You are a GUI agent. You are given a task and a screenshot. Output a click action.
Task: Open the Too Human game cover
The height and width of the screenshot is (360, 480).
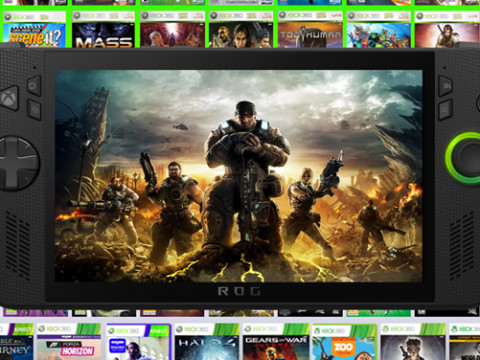point(310,29)
